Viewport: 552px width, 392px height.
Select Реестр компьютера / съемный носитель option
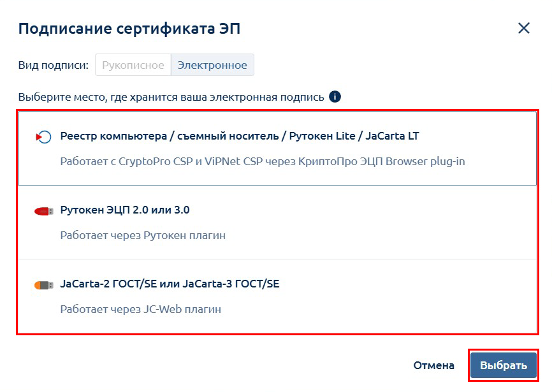pyautogui.click(x=277, y=148)
